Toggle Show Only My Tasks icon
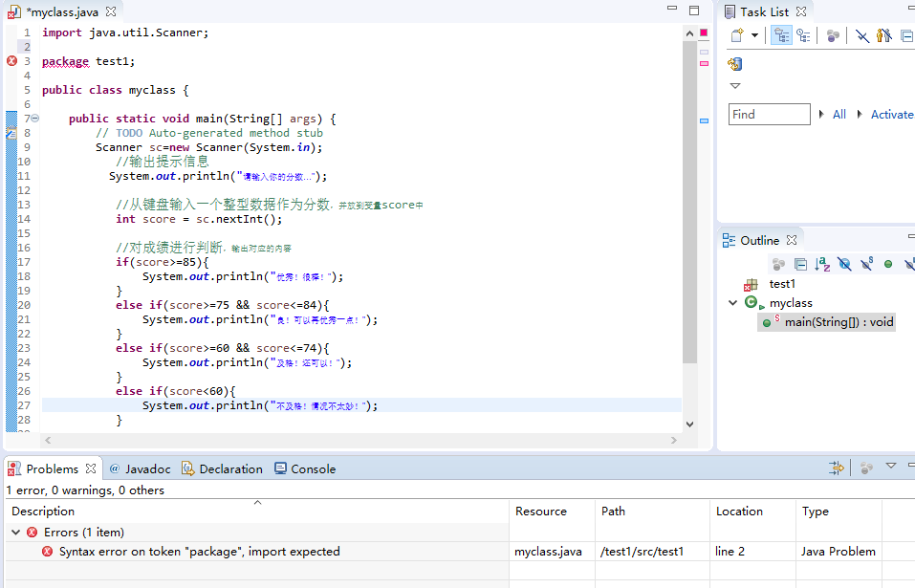915x588 pixels. click(x=884, y=35)
